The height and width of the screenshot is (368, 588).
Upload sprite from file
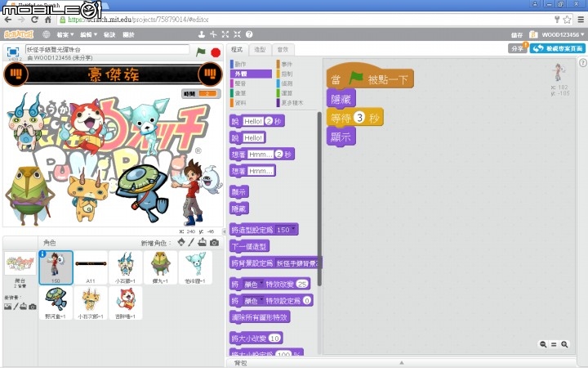203,242
